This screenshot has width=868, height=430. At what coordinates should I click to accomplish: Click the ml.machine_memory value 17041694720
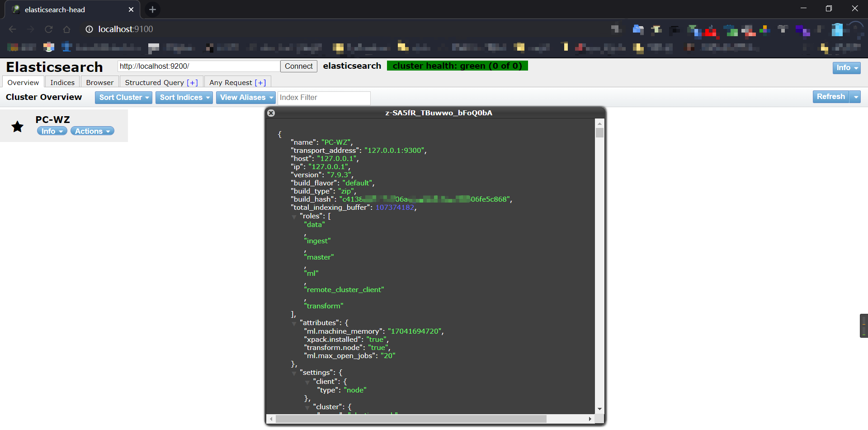coord(415,331)
